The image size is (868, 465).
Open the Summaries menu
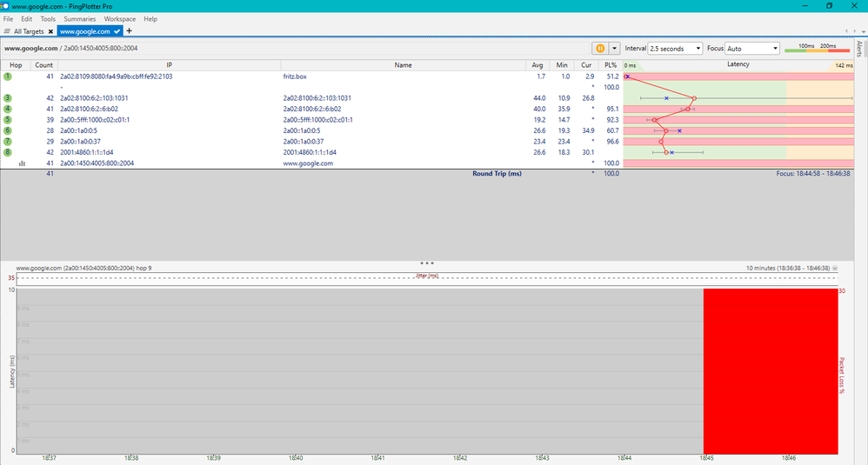click(x=80, y=19)
